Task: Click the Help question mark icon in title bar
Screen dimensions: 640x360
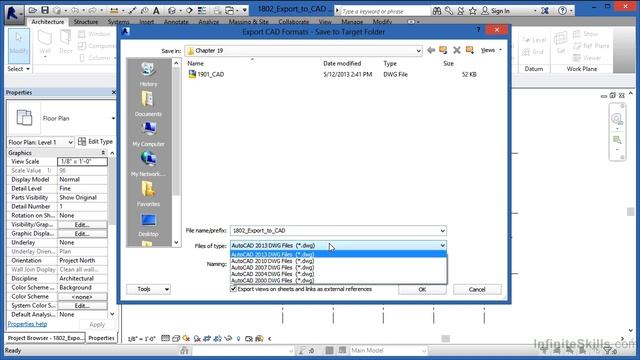Action: pyautogui.click(x=562, y=11)
